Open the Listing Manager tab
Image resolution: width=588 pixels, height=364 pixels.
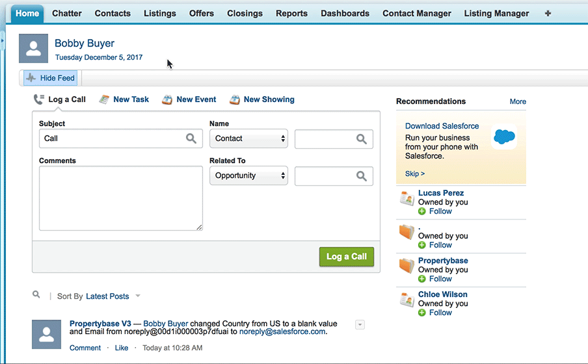click(496, 14)
